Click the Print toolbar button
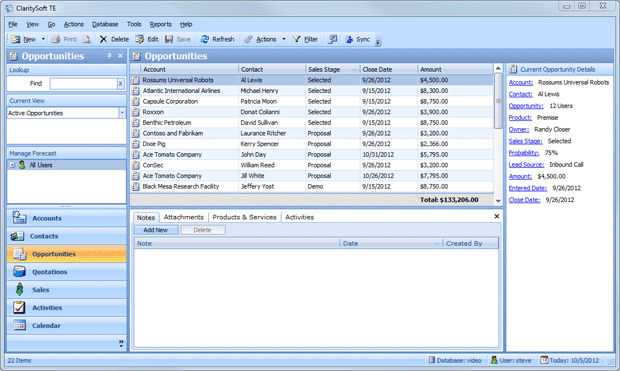This screenshot has width=620, height=371. (65, 39)
